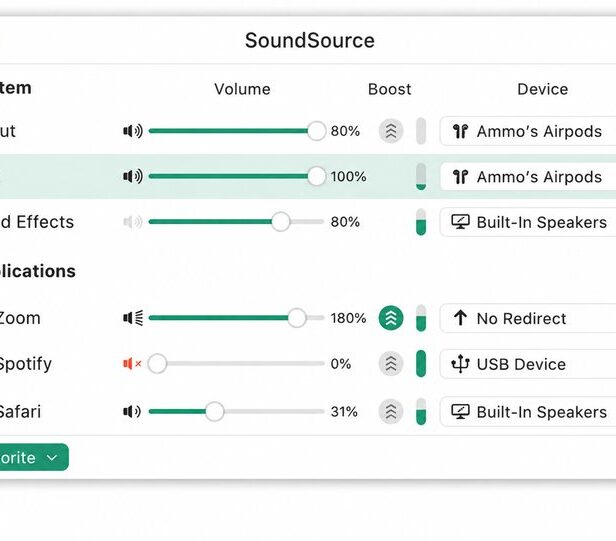Open device dropdown in highlighted 100% row

(x=528, y=177)
